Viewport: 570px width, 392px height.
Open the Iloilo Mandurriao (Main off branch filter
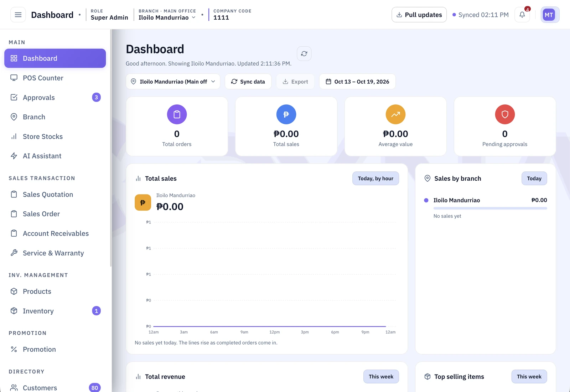[173, 82]
